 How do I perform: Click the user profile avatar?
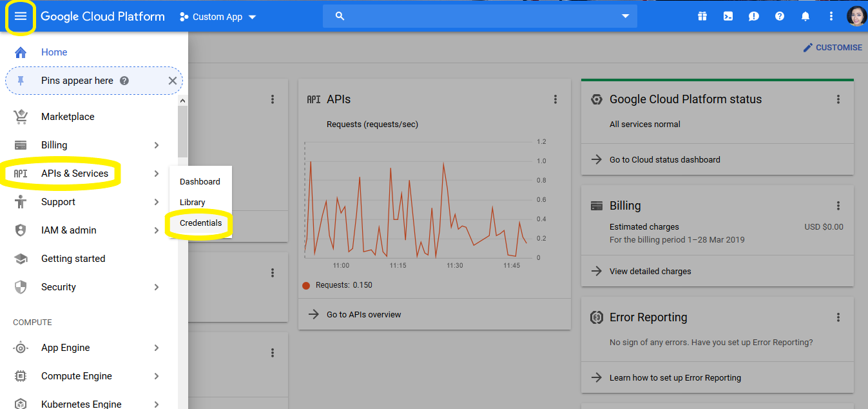[x=856, y=16]
